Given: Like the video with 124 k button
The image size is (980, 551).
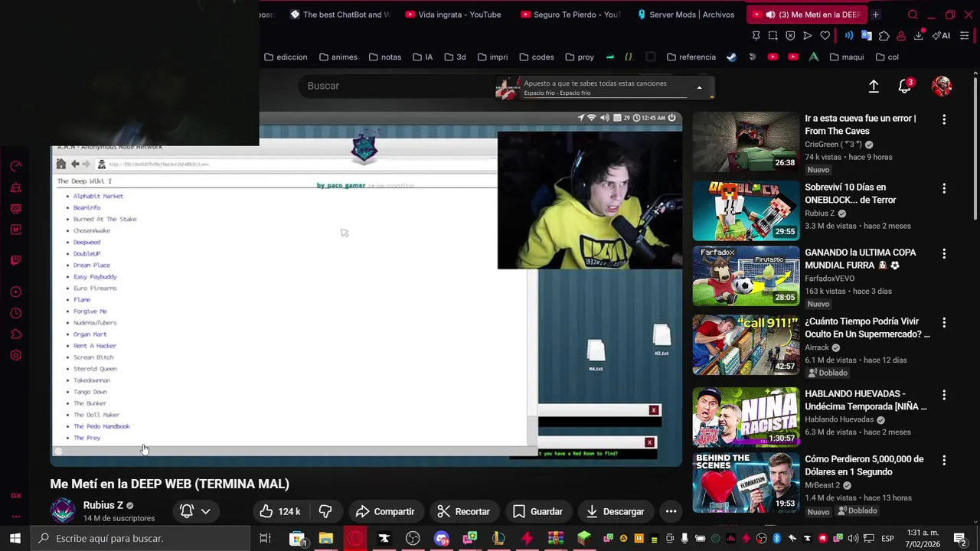Looking at the screenshot, I should (279, 511).
